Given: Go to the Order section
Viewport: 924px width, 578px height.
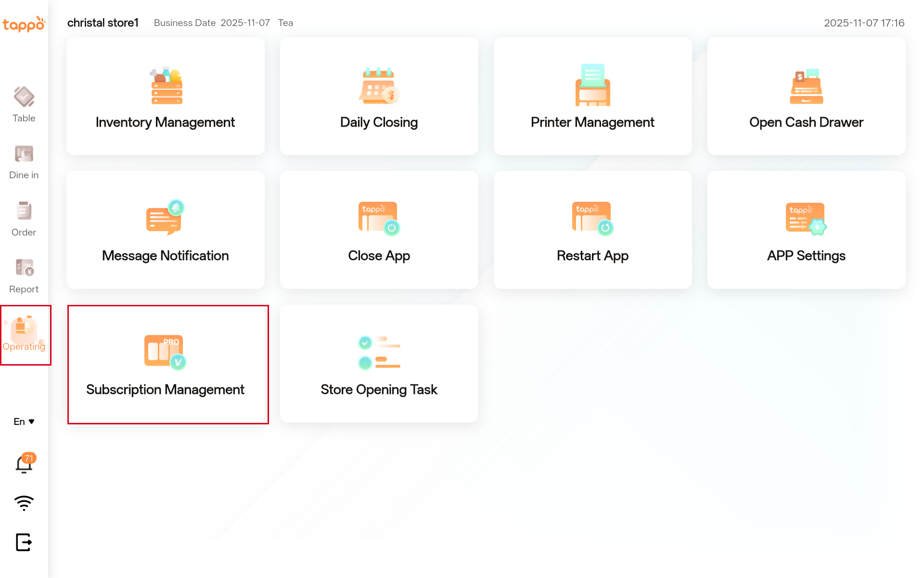Looking at the screenshot, I should click(x=24, y=219).
